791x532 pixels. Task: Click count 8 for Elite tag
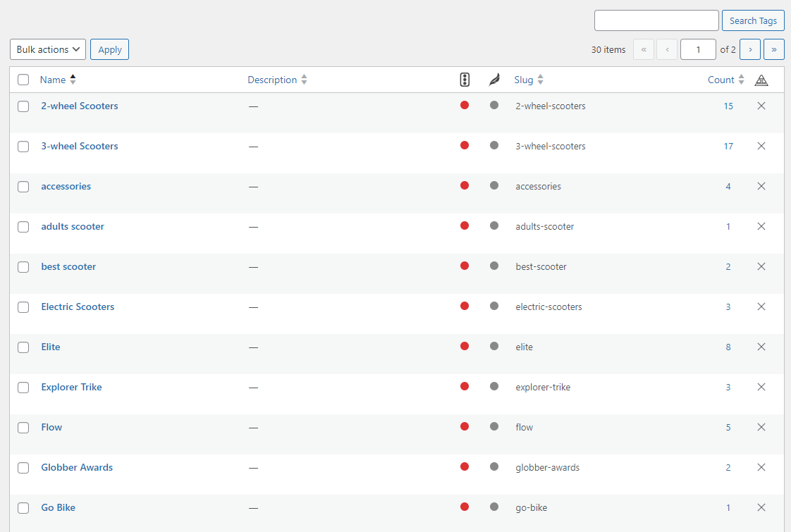pos(728,347)
